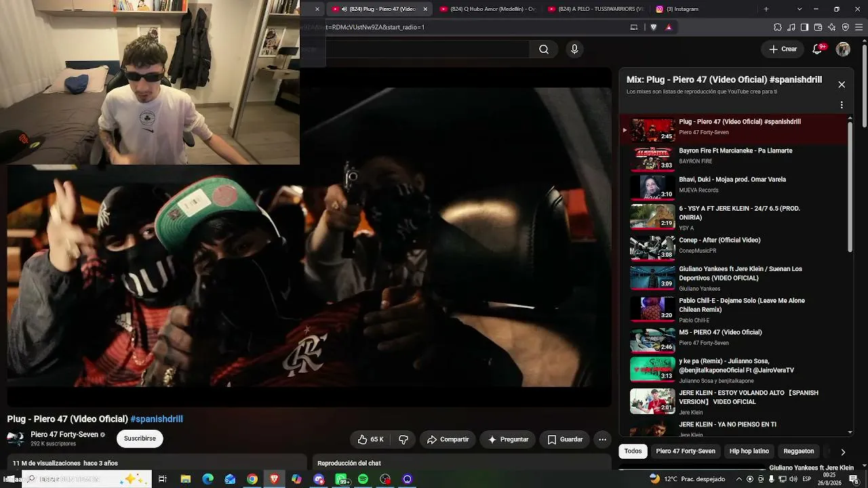Select the Reggaeton filter chip
Image resolution: width=868 pixels, height=488 pixels.
point(799,451)
